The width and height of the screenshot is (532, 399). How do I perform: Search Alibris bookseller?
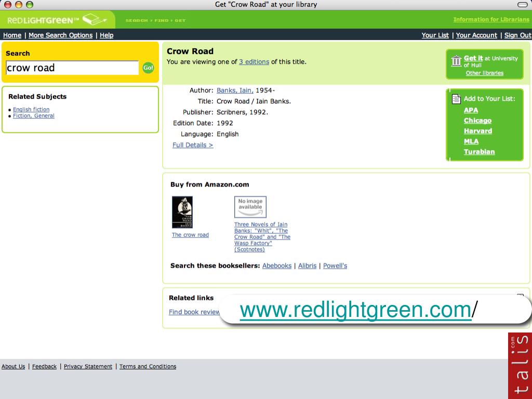tap(307, 265)
